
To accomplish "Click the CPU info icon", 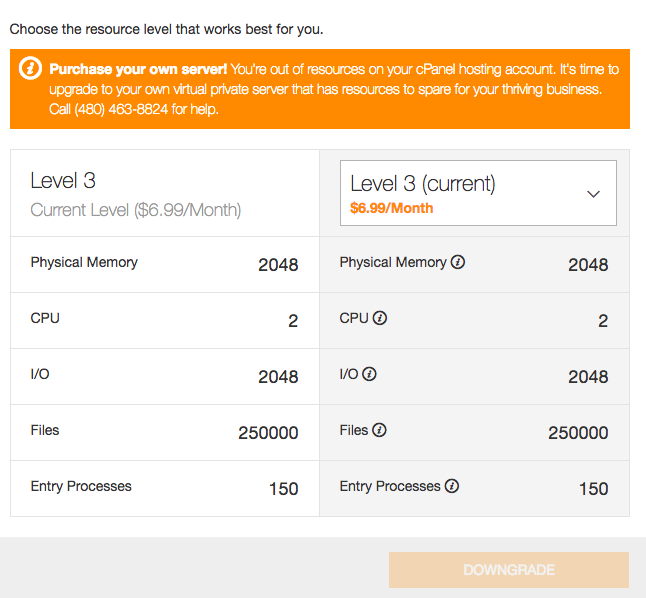I will pos(379,318).
